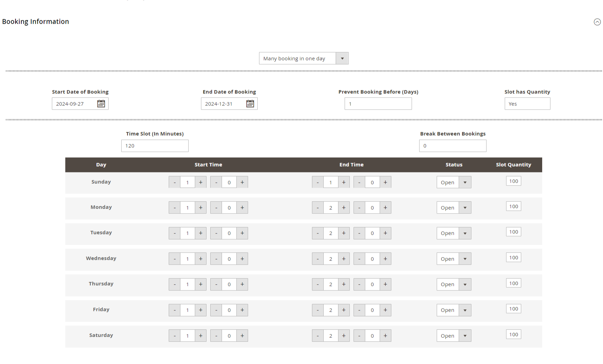Increase Saturday's start time hour
This screenshot has width=603, height=364.
coord(201,336)
